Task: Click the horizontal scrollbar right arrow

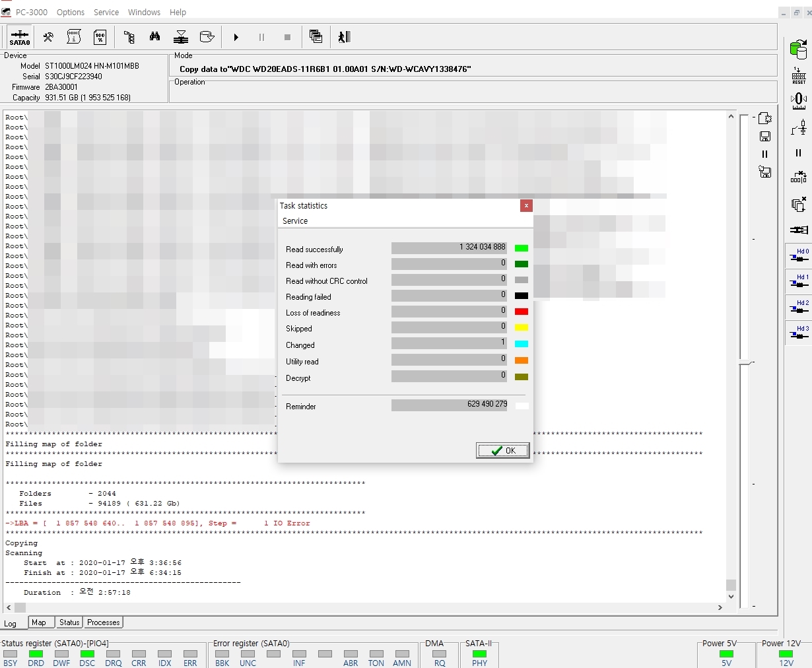Action: (720, 607)
